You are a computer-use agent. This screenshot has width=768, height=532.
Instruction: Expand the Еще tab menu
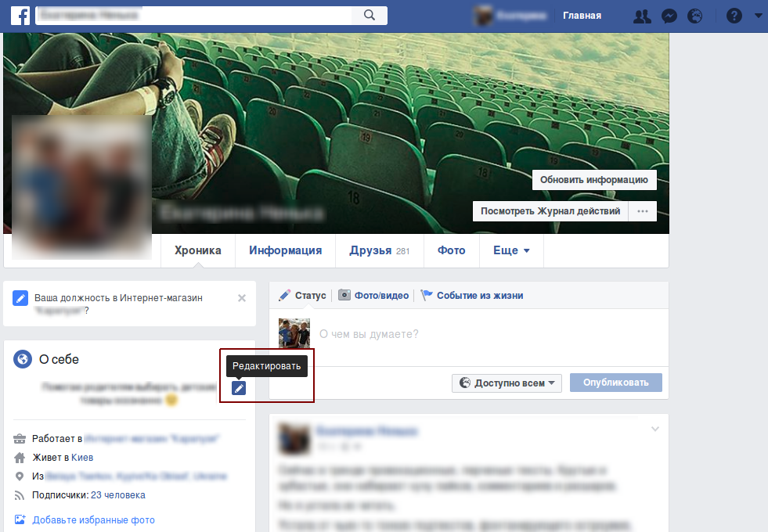pos(511,251)
